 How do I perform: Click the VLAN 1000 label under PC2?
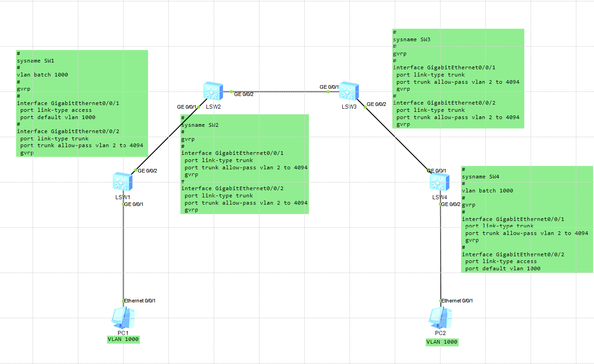441,342
